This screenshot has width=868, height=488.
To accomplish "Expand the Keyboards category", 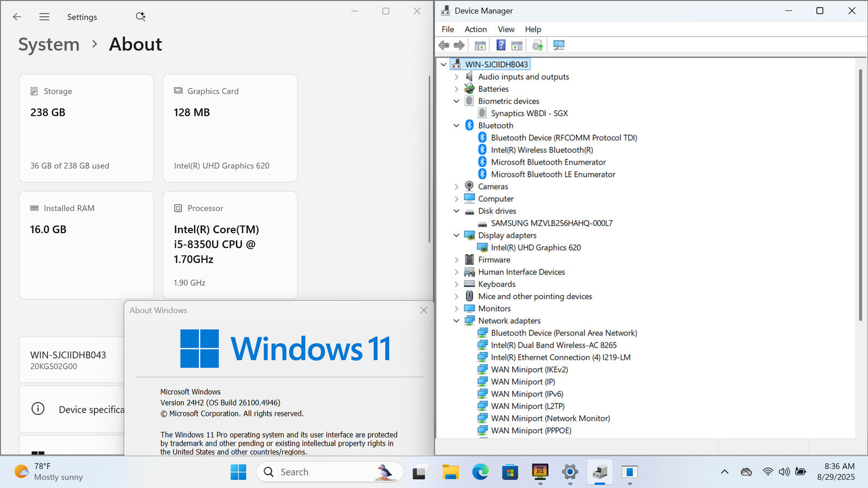I will [456, 284].
